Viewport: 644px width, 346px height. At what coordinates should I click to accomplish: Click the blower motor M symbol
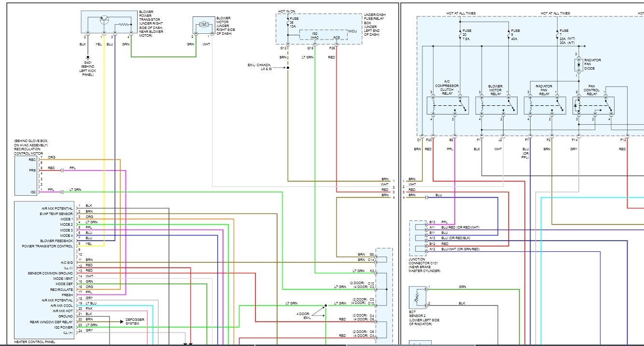[203, 25]
